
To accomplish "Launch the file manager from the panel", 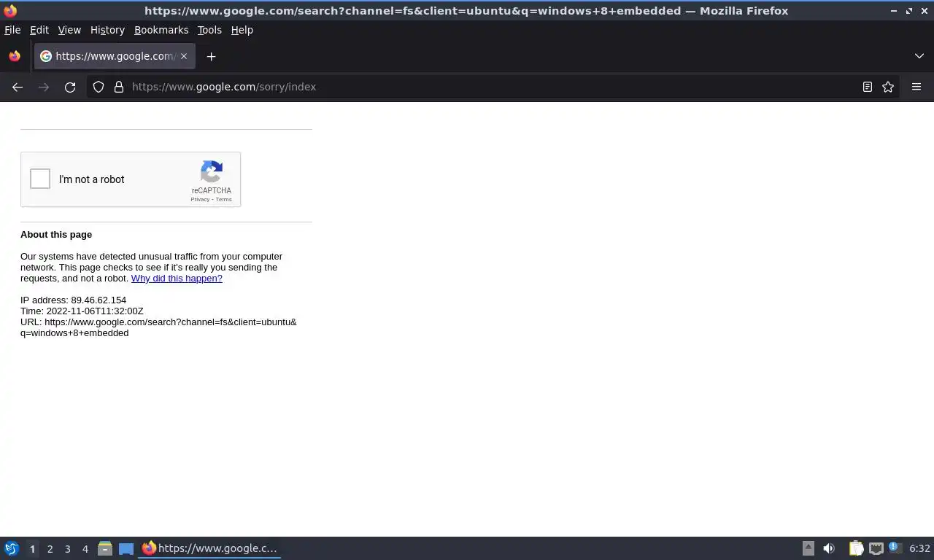I will (x=105, y=548).
